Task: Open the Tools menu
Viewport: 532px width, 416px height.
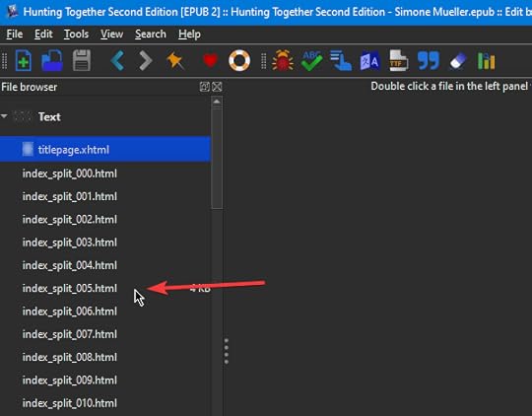Action: click(x=76, y=34)
